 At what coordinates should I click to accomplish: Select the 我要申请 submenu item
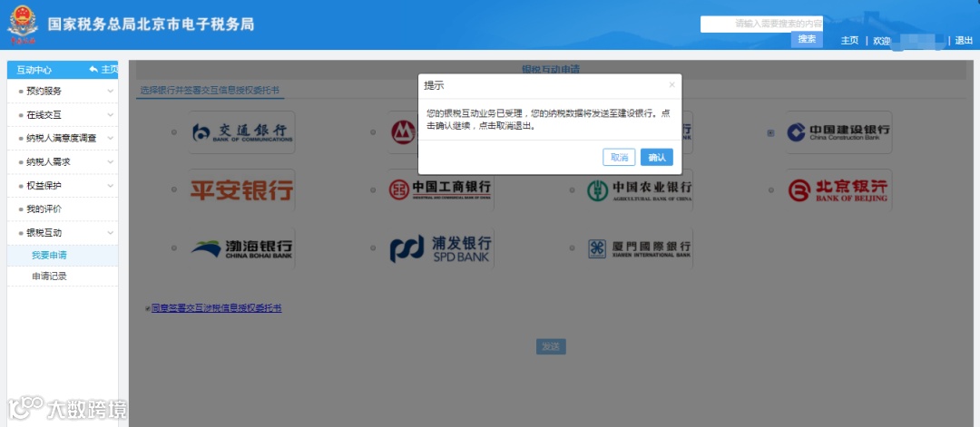[63, 256]
